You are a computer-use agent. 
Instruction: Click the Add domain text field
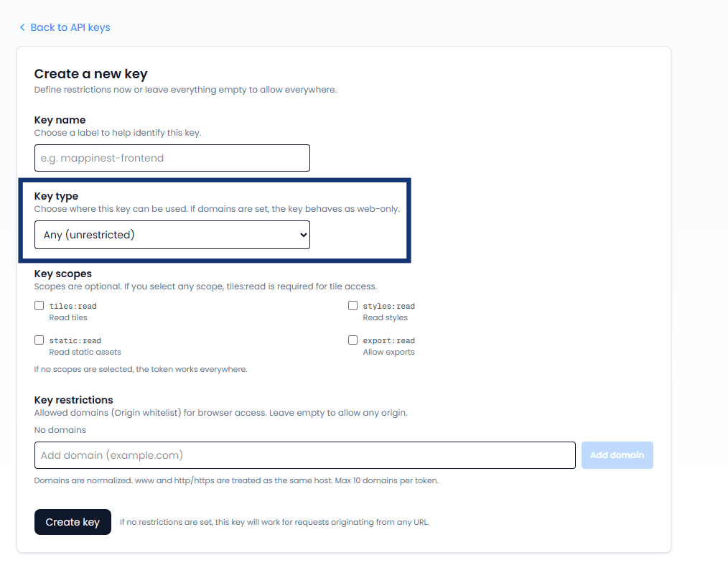(304, 455)
